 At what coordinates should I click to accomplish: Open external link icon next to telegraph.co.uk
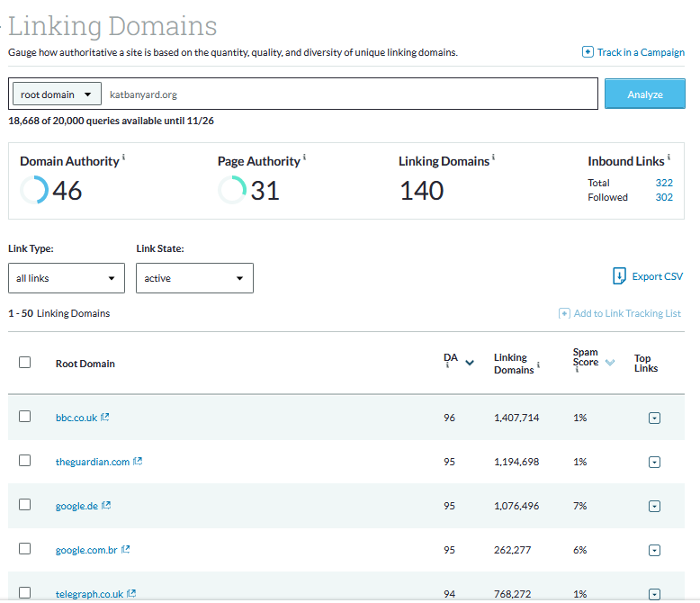[131, 593]
